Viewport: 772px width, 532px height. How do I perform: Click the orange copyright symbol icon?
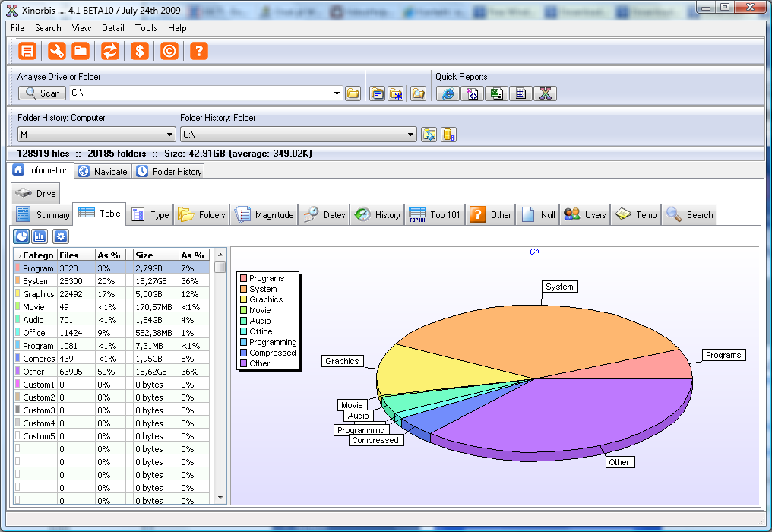169,51
